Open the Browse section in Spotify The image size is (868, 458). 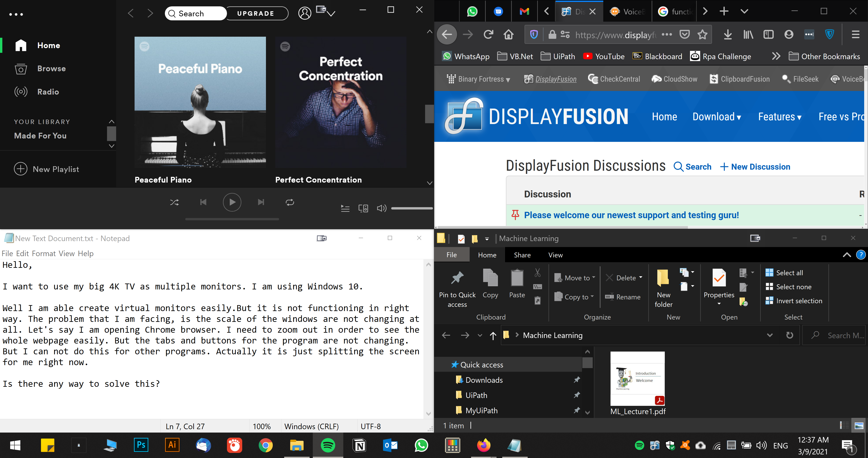(51, 69)
